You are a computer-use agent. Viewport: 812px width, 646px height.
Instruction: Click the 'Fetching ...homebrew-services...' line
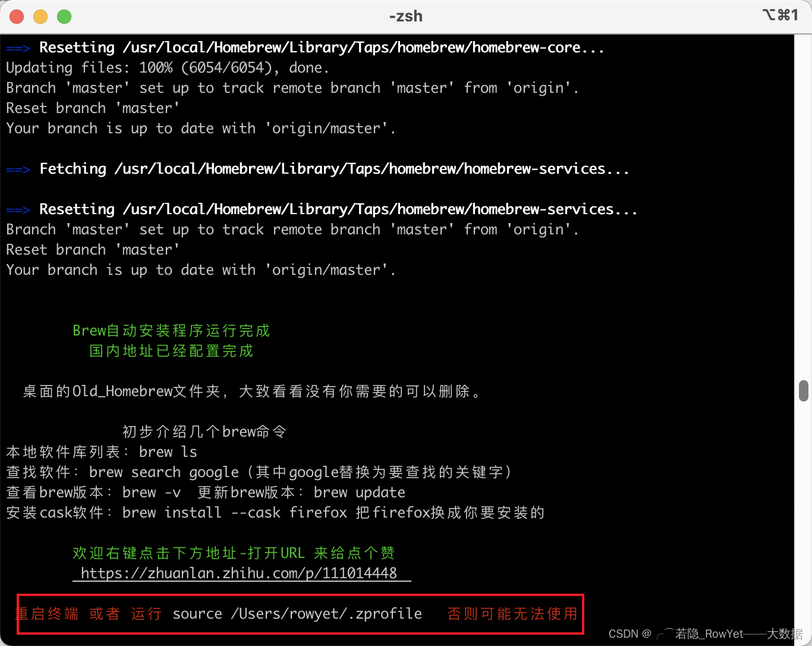point(317,169)
